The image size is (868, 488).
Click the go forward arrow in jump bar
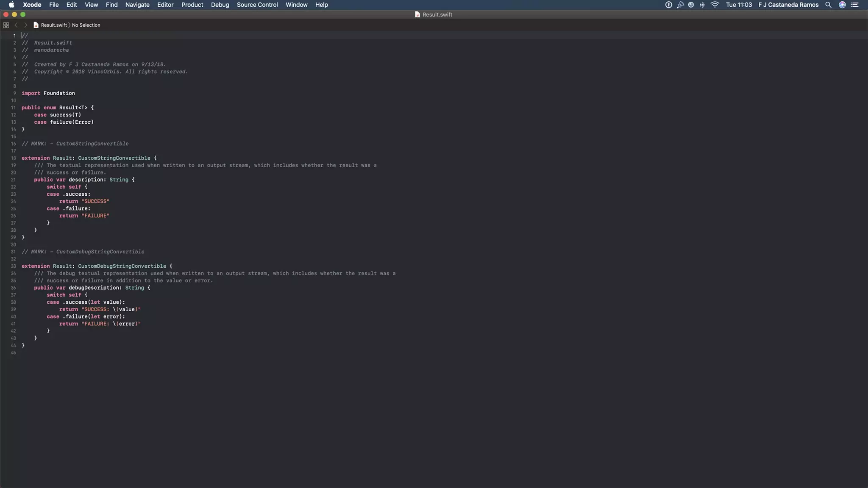(25, 25)
